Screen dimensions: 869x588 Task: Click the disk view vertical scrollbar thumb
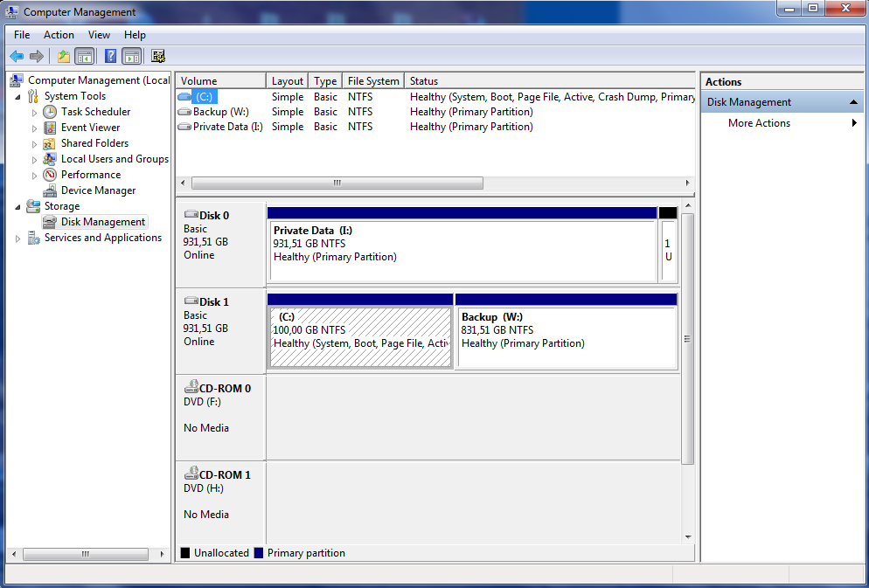[x=688, y=338]
